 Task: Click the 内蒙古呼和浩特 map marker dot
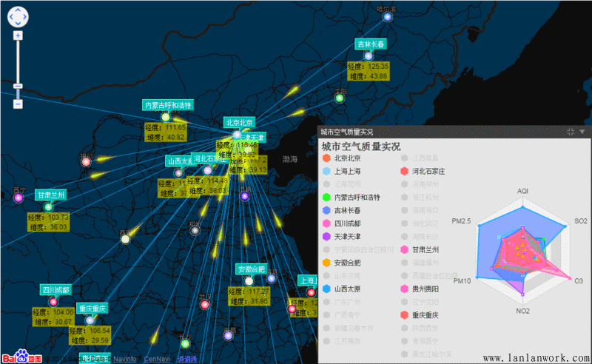click(166, 117)
